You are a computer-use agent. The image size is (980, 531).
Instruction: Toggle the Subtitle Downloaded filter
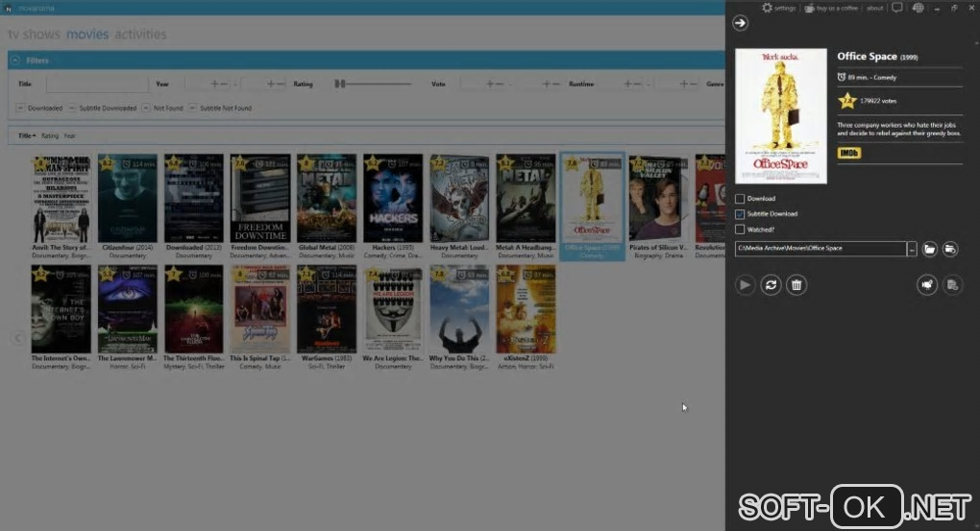71,109
